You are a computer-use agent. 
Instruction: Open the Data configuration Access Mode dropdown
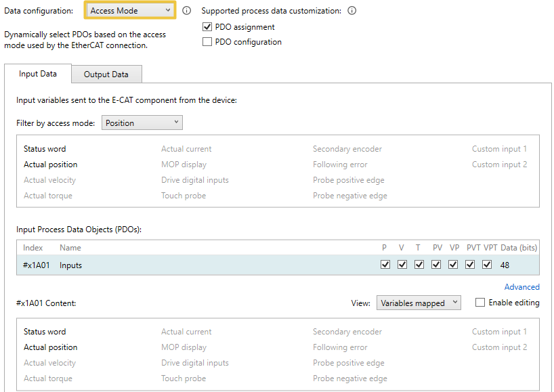[130, 11]
